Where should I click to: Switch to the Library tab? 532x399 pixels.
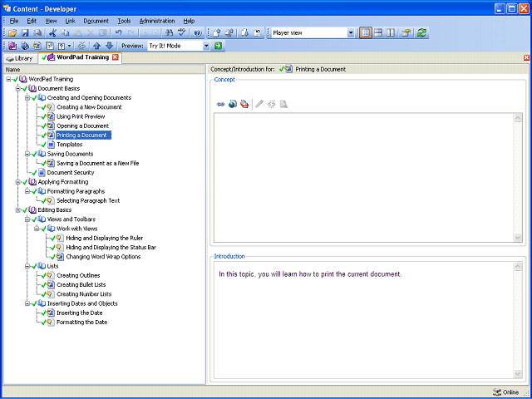[x=20, y=58]
